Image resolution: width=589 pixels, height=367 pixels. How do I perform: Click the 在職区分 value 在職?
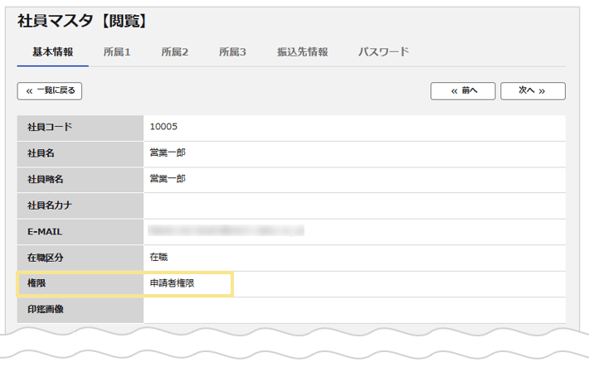coord(159,257)
